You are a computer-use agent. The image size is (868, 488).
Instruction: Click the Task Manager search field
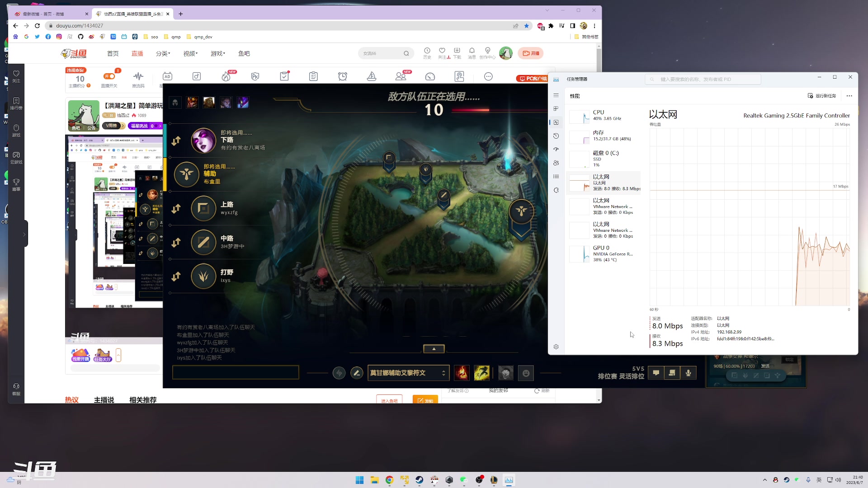tap(703, 79)
